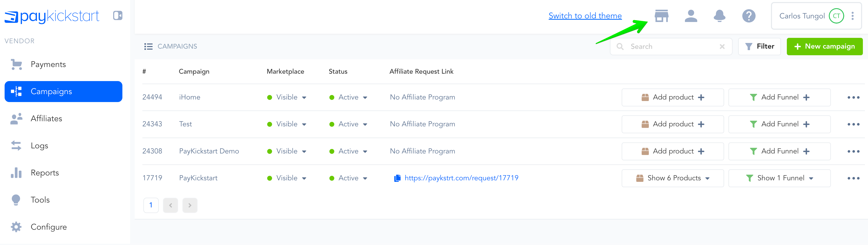Expand Marketplace Visible dropdown for PayKickstart

coord(287,178)
